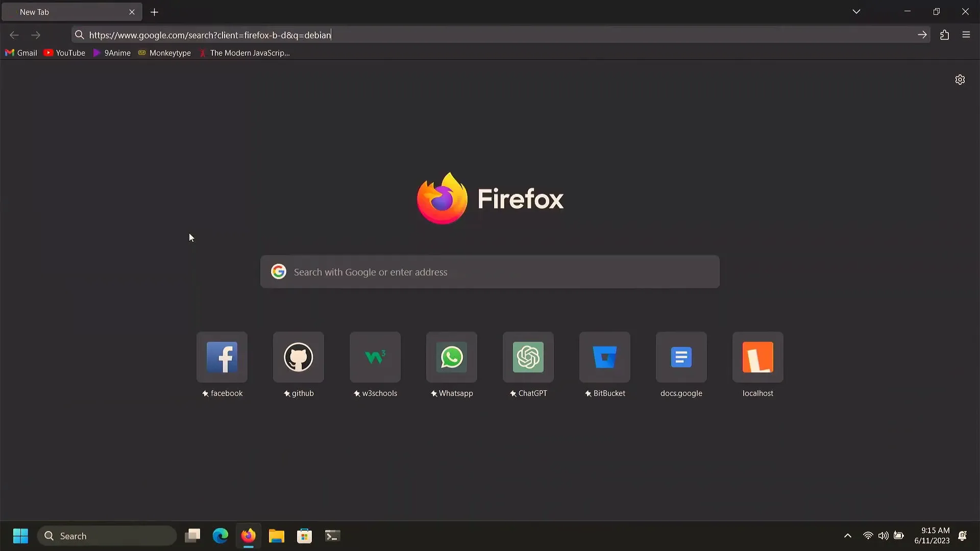Open the ChatGPT shortcut tile

click(528, 357)
